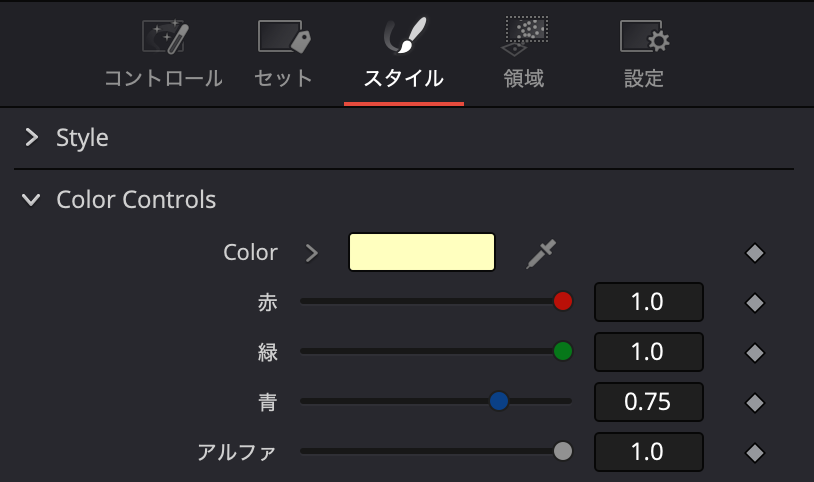Go to the 設定 tab
The height and width of the screenshot is (482, 814).
pyautogui.click(x=644, y=55)
